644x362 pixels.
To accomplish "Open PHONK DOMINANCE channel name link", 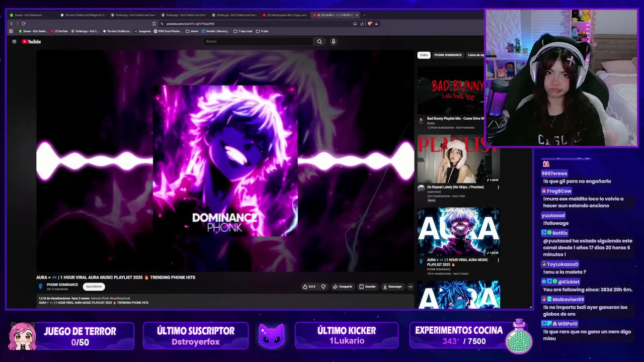I will pos(62,285).
